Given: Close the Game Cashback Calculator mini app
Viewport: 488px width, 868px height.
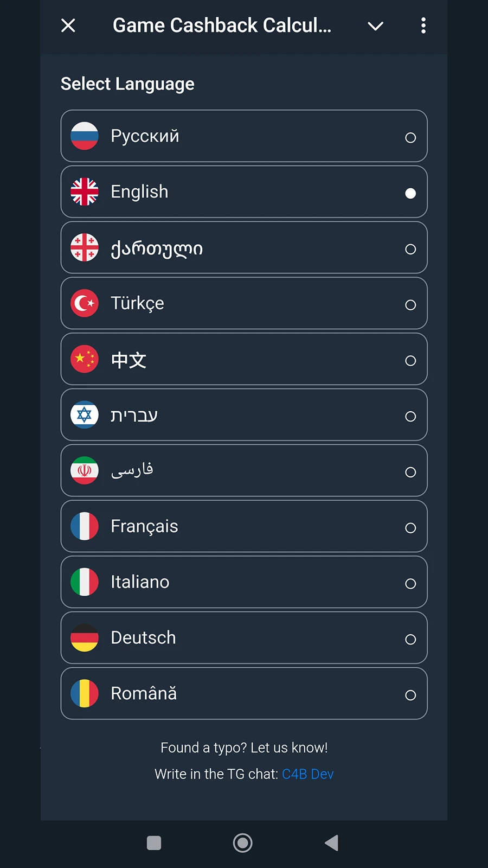Looking at the screenshot, I should click(68, 25).
